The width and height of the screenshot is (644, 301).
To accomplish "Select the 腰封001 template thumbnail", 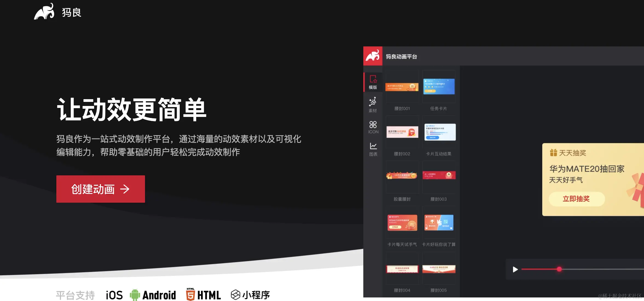I will [x=402, y=87].
